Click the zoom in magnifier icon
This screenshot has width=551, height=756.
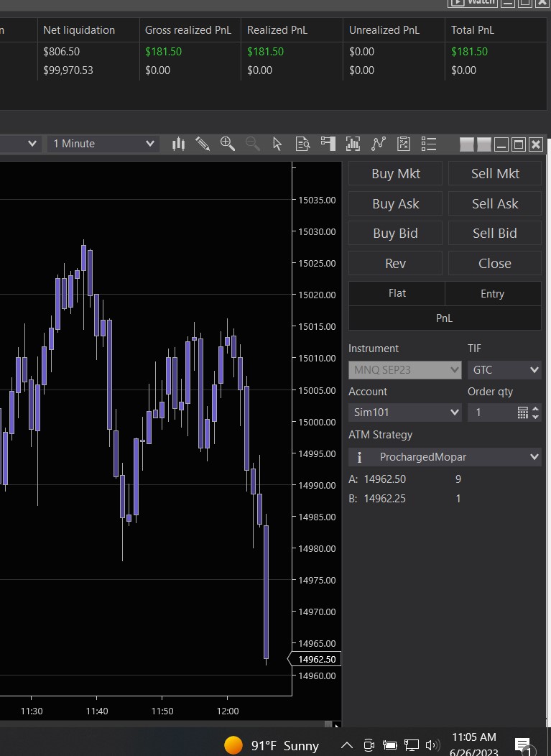[x=228, y=144]
